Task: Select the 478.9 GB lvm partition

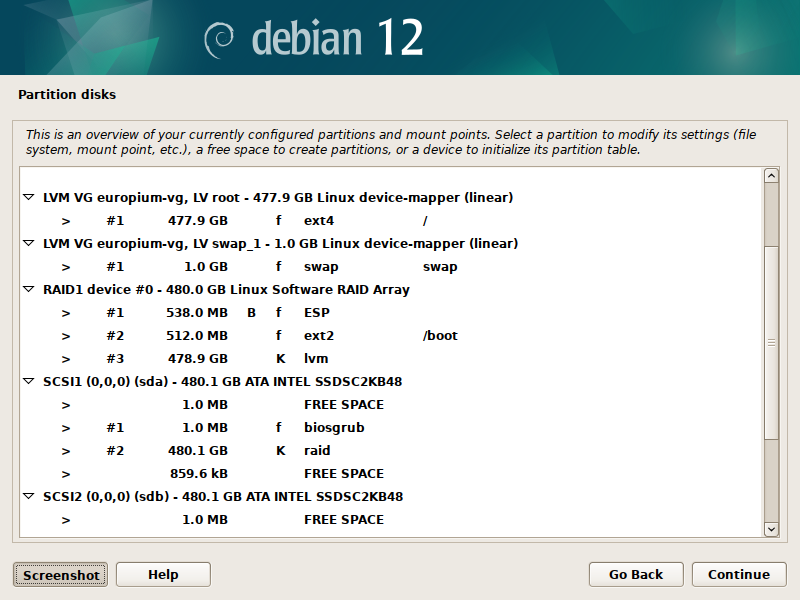Action: tap(250, 359)
